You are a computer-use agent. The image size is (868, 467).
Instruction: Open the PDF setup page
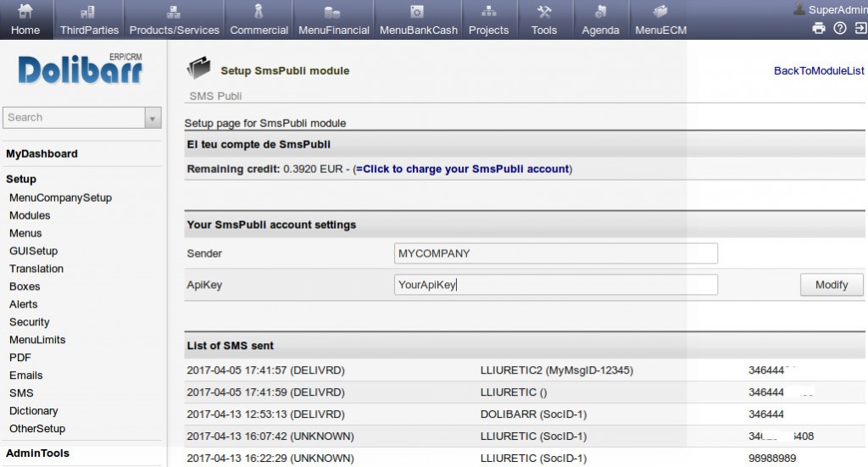tap(20, 358)
